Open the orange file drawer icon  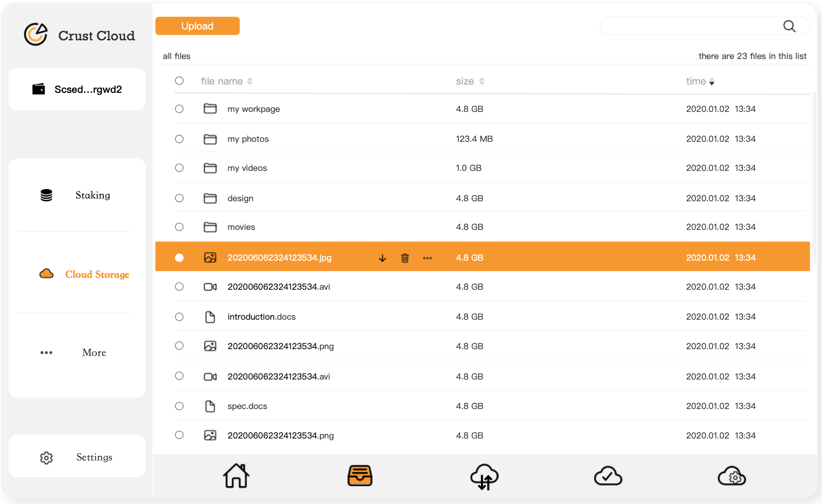point(360,476)
